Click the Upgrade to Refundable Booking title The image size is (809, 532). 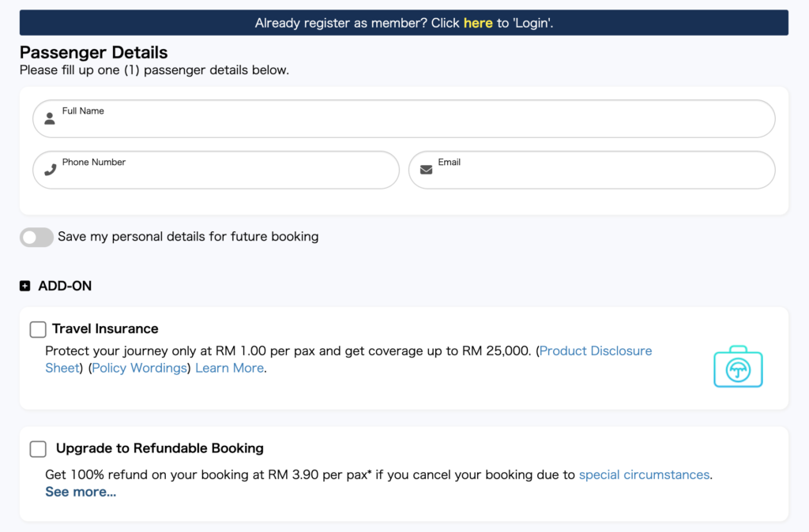(x=160, y=448)
